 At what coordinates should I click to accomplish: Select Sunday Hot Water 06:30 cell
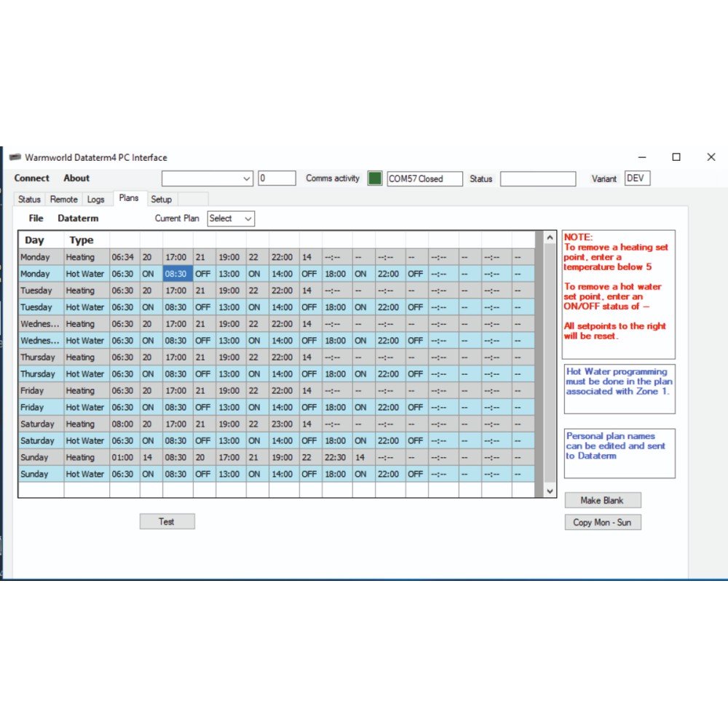click(x=124, y=474)
